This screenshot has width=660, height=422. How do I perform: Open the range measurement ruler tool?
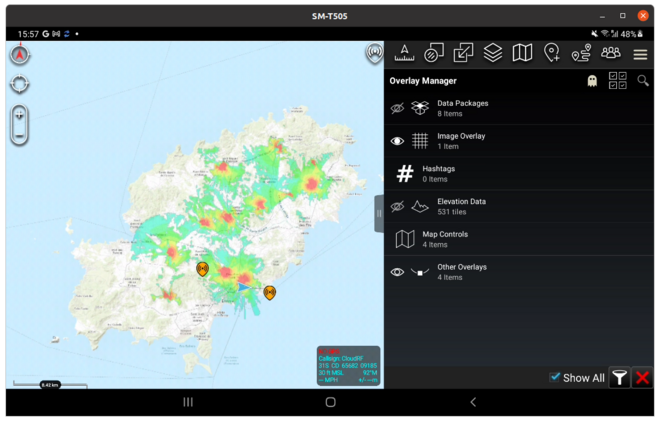tap(405, 53)
